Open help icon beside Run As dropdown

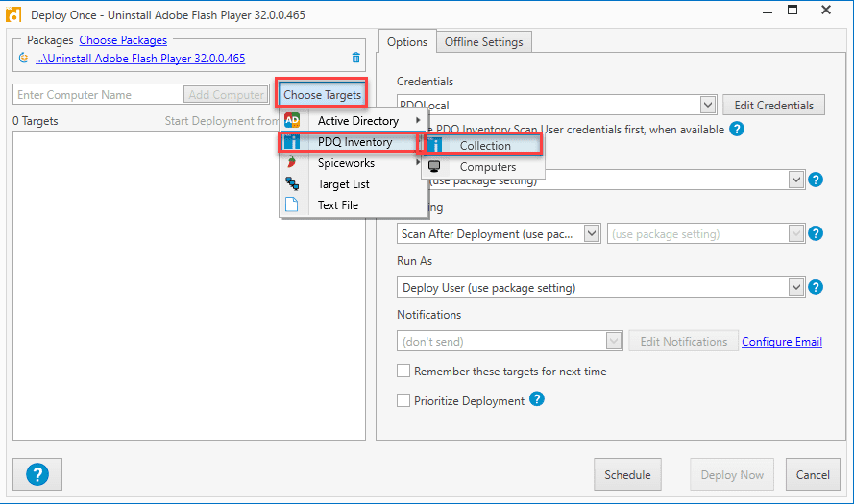click(816, 287)
